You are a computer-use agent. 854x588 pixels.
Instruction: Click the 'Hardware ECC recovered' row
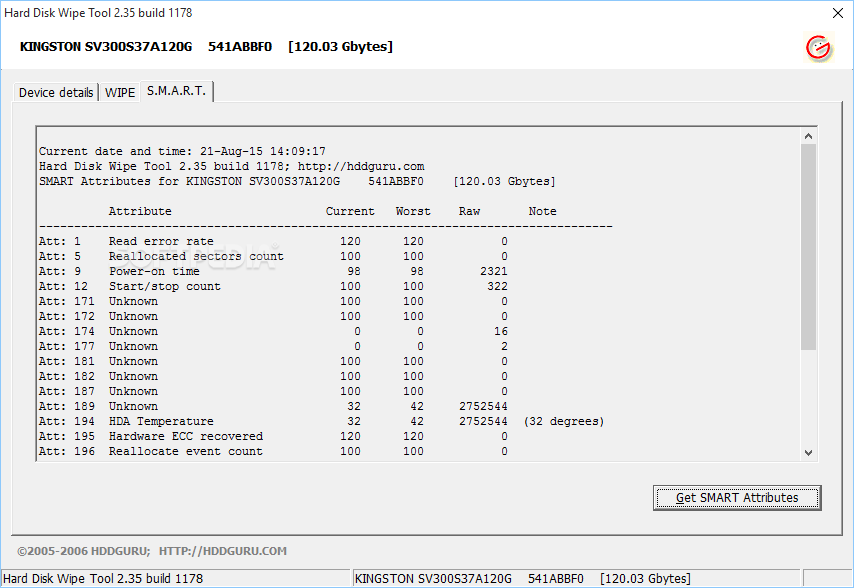273,436
